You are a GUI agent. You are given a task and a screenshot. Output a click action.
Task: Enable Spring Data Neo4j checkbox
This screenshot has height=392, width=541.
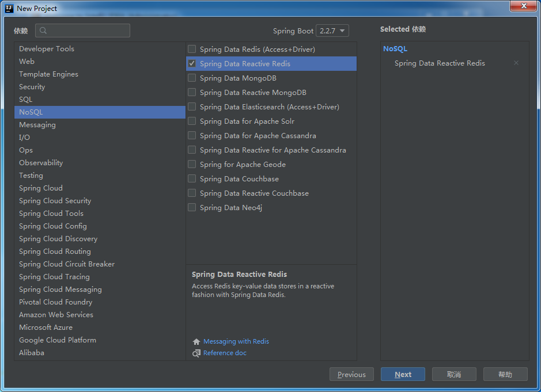point(192,207)
